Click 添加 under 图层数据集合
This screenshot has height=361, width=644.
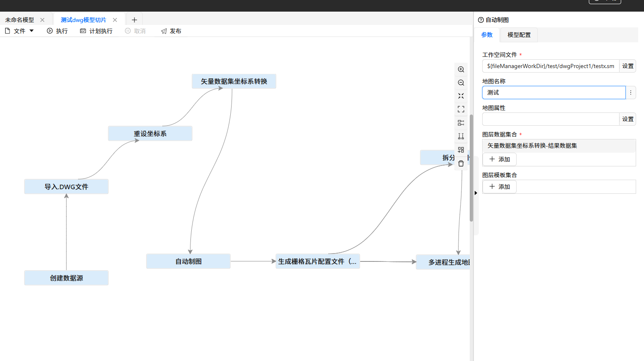click(500, 159)
